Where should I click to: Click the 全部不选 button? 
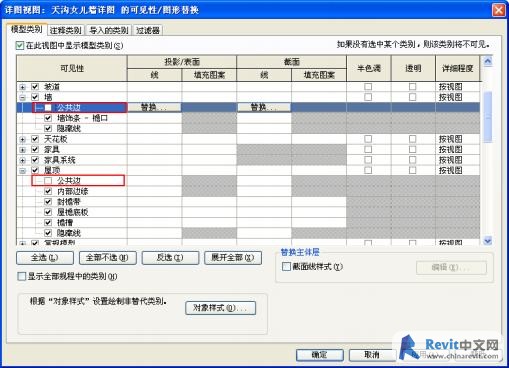click(x=108, y=258)
